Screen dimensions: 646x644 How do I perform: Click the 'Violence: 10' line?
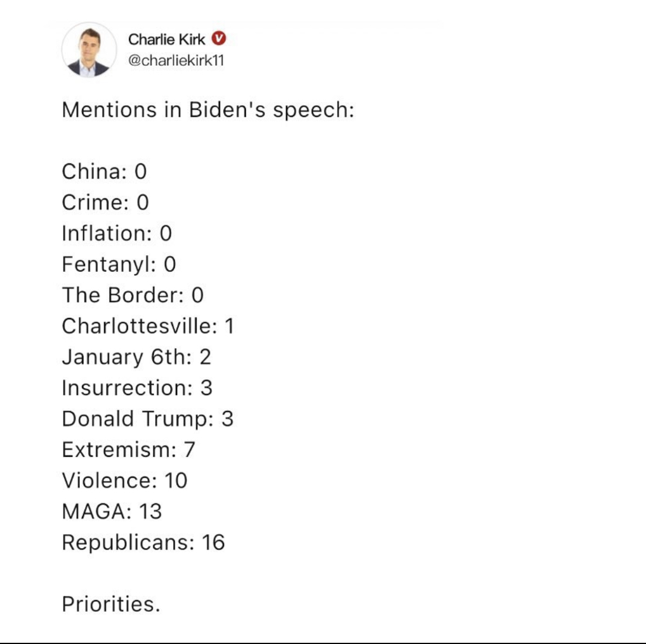click(124, 480)
